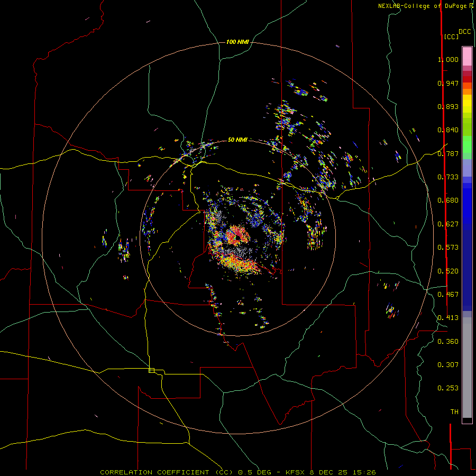Click the 0.360 color scale value

(x=448, y=342)
